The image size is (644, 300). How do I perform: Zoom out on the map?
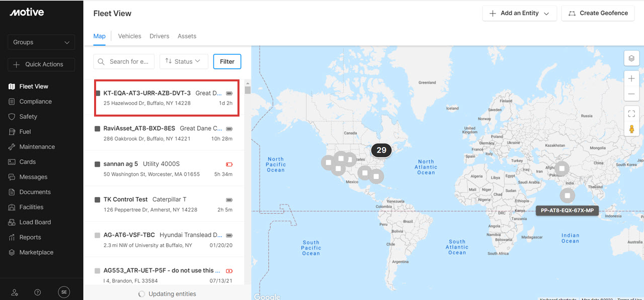(x=631, y=94)
